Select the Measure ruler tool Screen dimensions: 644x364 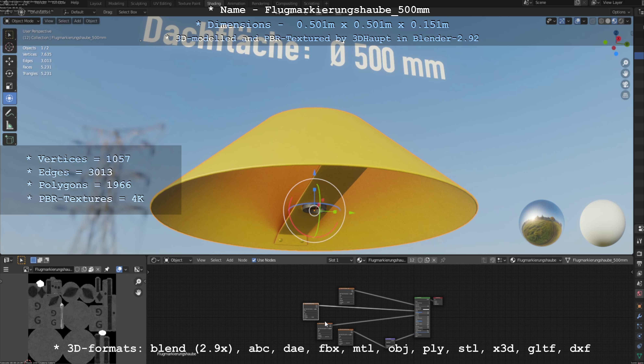point(9,125)
